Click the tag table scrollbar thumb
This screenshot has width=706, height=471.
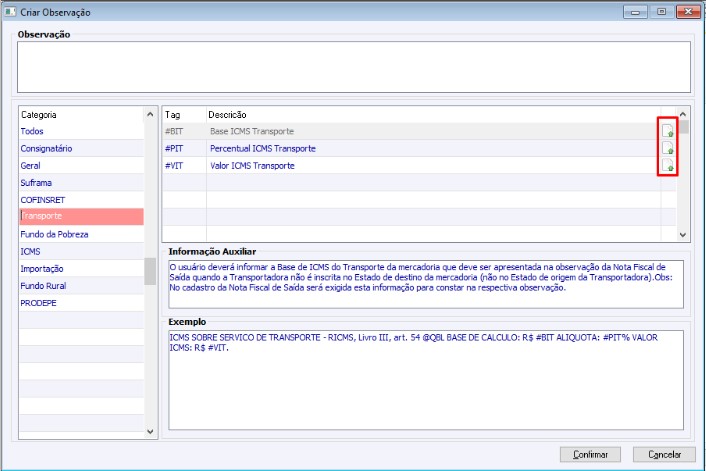[684, 127]
